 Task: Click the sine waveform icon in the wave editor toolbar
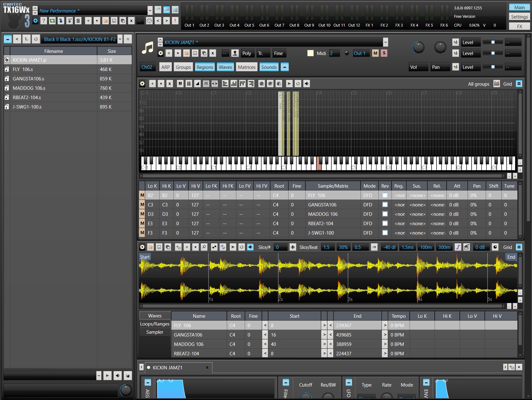click(223, 247)
